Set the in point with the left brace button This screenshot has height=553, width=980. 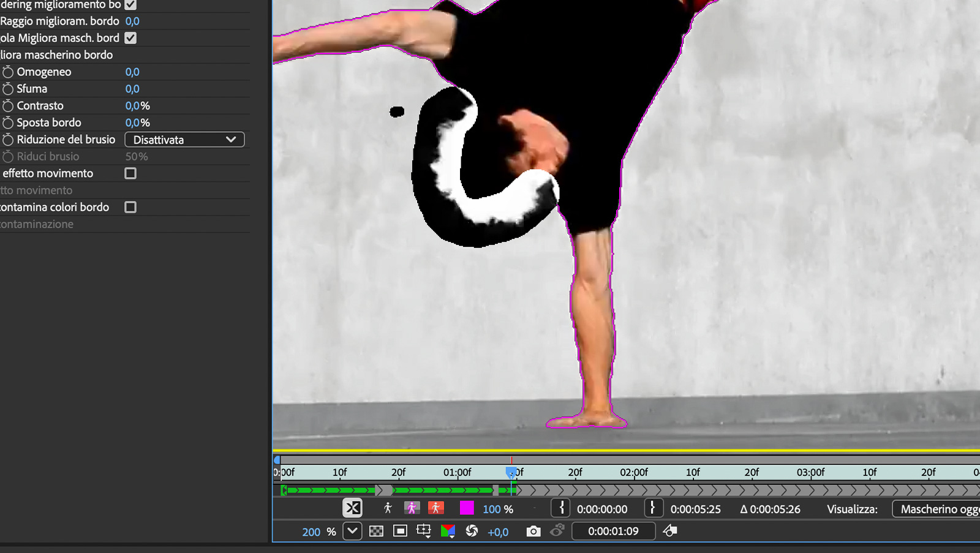coord(561,508)
